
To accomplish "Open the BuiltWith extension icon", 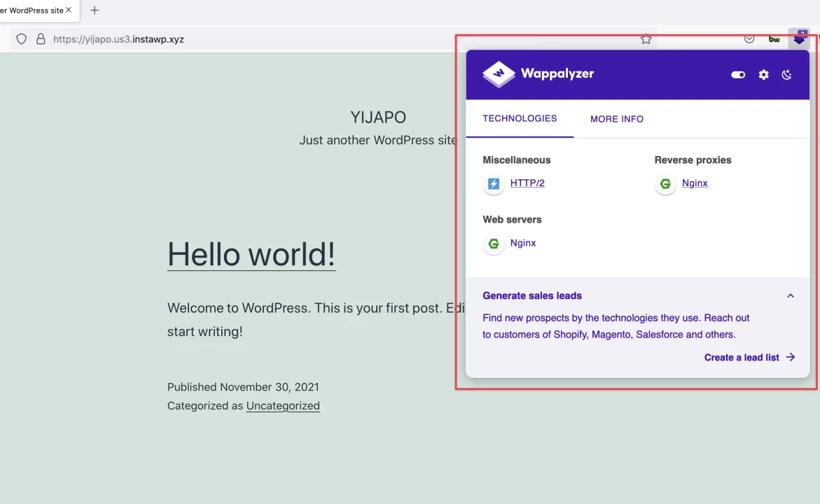I will 774,39.
